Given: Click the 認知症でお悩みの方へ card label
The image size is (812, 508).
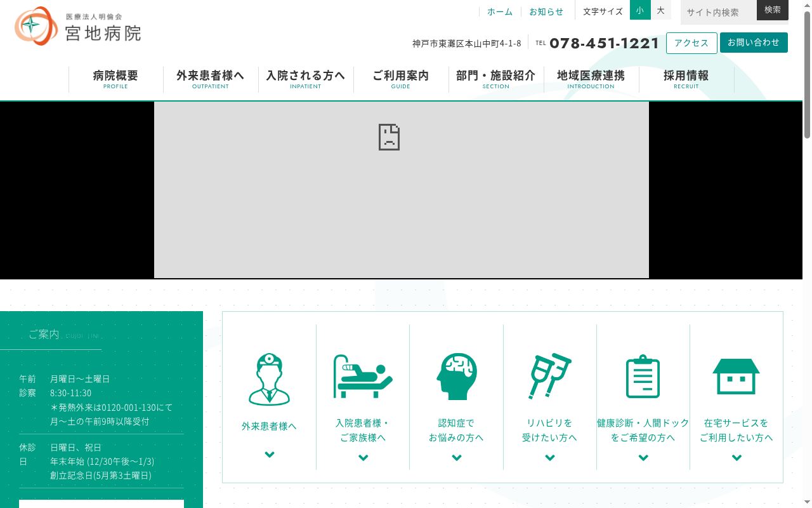Looking at the screenshot, I should (x=457, y=430).
